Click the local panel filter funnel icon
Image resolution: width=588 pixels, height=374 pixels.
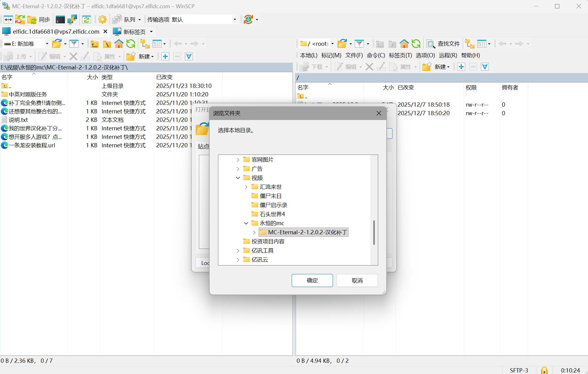74,44
